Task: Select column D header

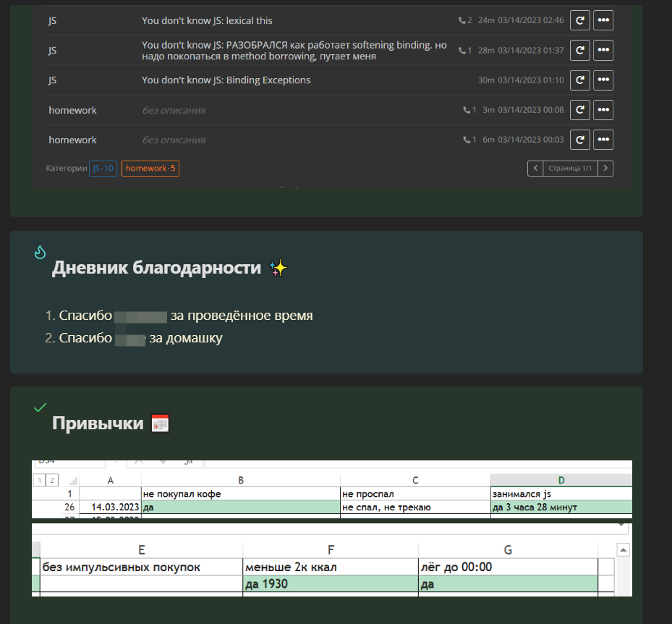Action: [561, 481]
